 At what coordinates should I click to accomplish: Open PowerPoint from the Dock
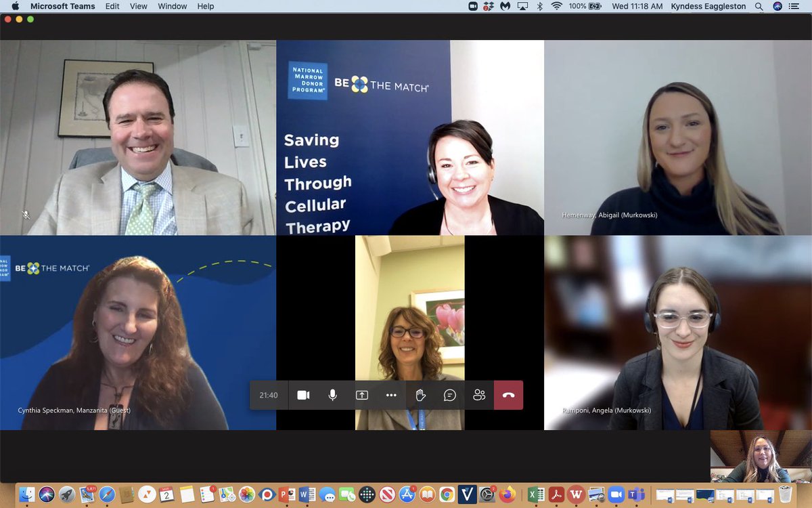click(287, 494)
